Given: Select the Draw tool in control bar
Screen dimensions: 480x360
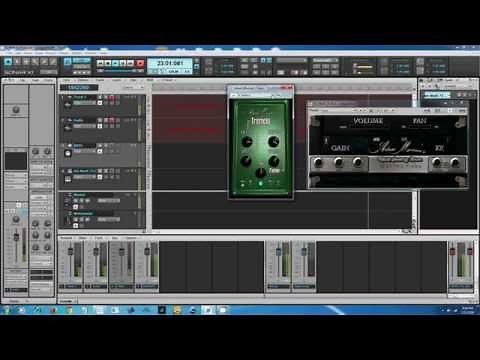Looking at the screenshot, I should tap(44, 62).
